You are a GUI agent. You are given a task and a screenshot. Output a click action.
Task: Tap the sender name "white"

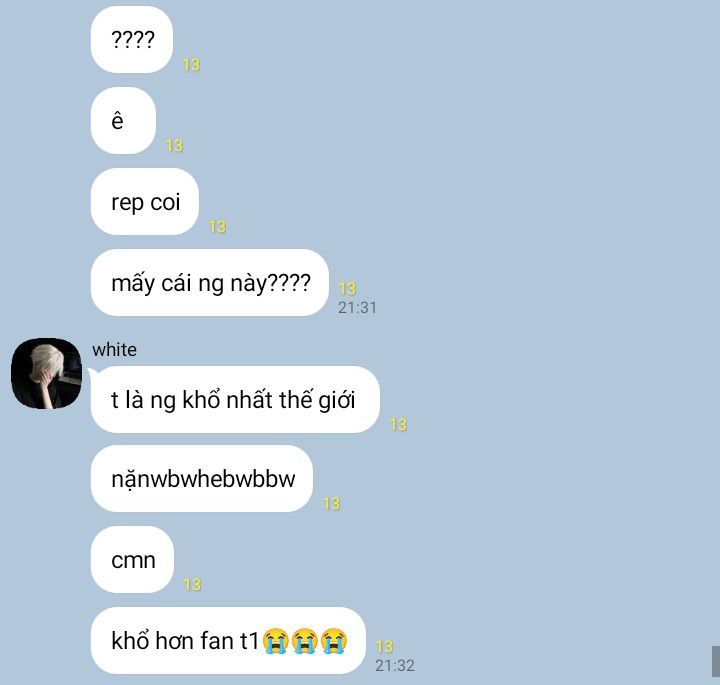[114, 350]
